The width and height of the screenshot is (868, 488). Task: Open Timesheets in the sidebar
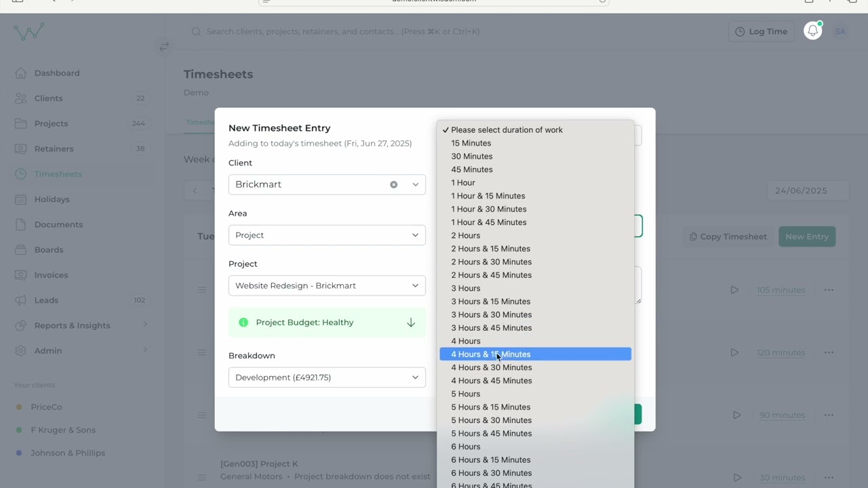58,174
